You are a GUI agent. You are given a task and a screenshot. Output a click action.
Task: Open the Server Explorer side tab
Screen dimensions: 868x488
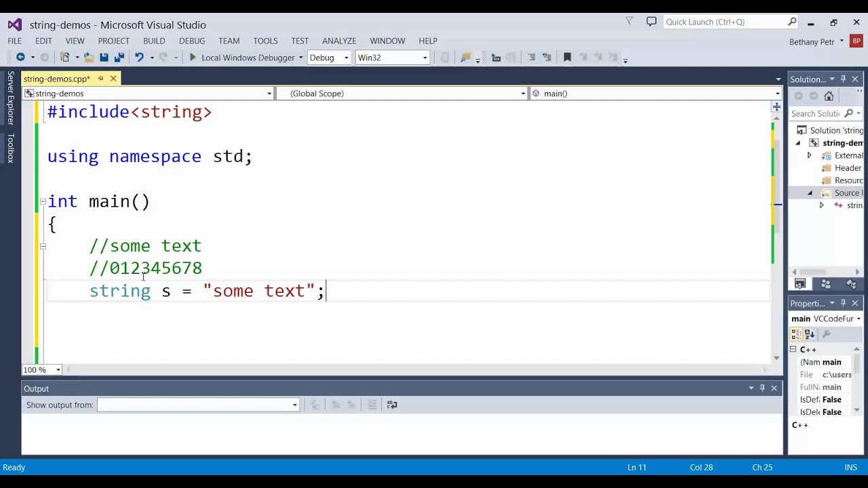(10, 98)
